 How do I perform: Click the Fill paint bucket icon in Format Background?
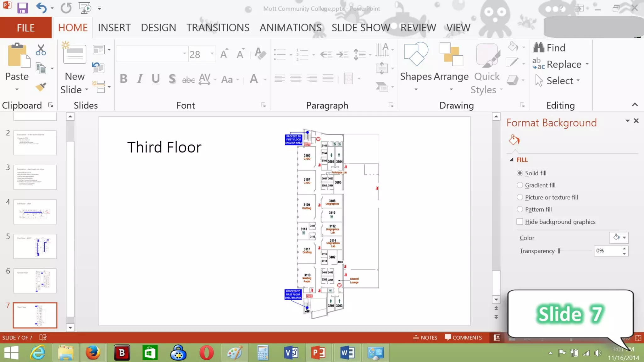[x=514, y=140]
